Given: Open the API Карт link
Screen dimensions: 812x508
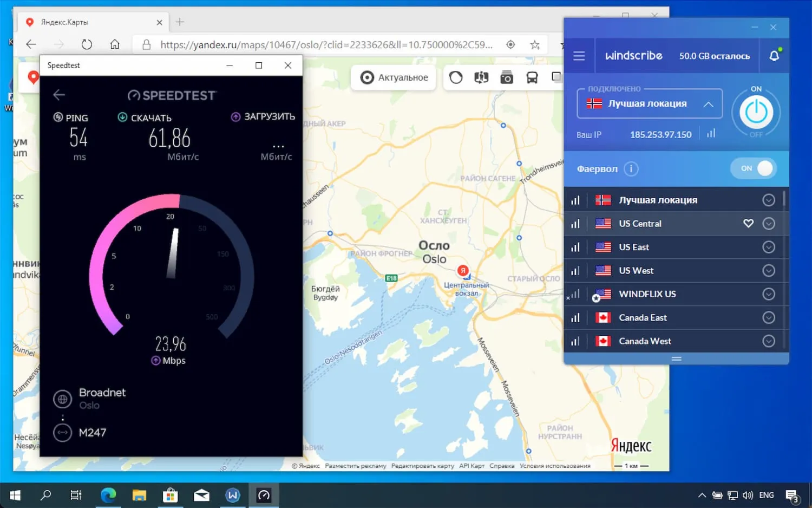Looking at the screenshot, I should tap(472, 466).
